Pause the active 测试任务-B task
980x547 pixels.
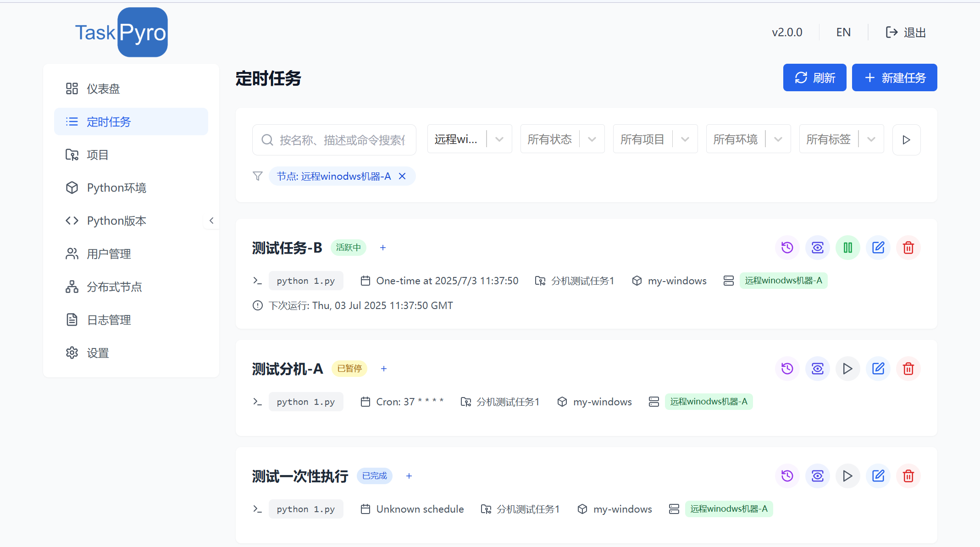coord(847,248)
